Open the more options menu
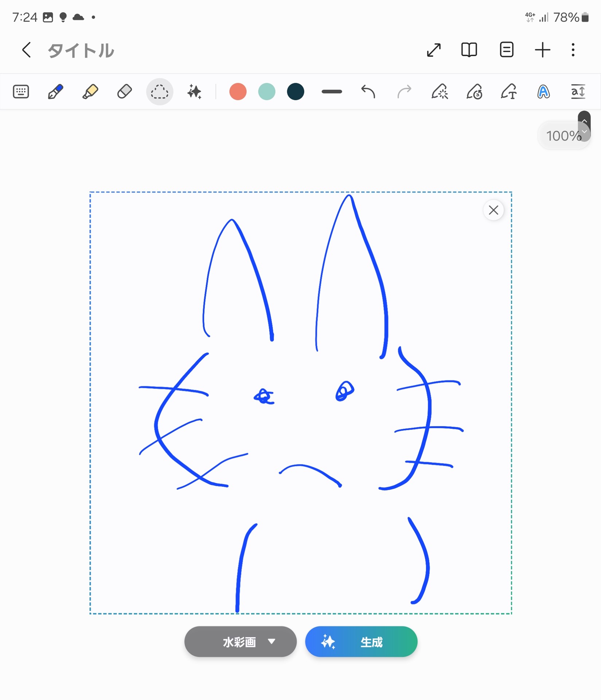Image resolution: width=601 pixels, height=700 pixels. coord(573,50)
